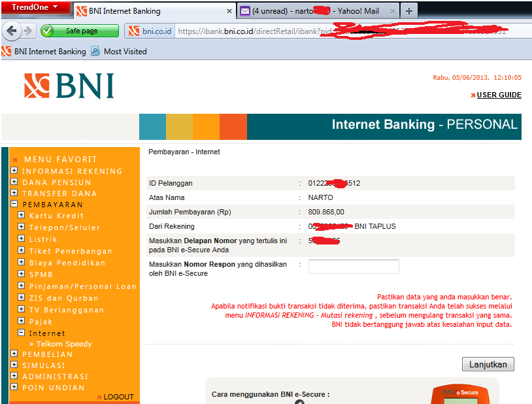Image resolution: width=532 pixels, height=404 pixels.
Task: Click the date Rabu, 05/06/2013
Action: point(461,77)
